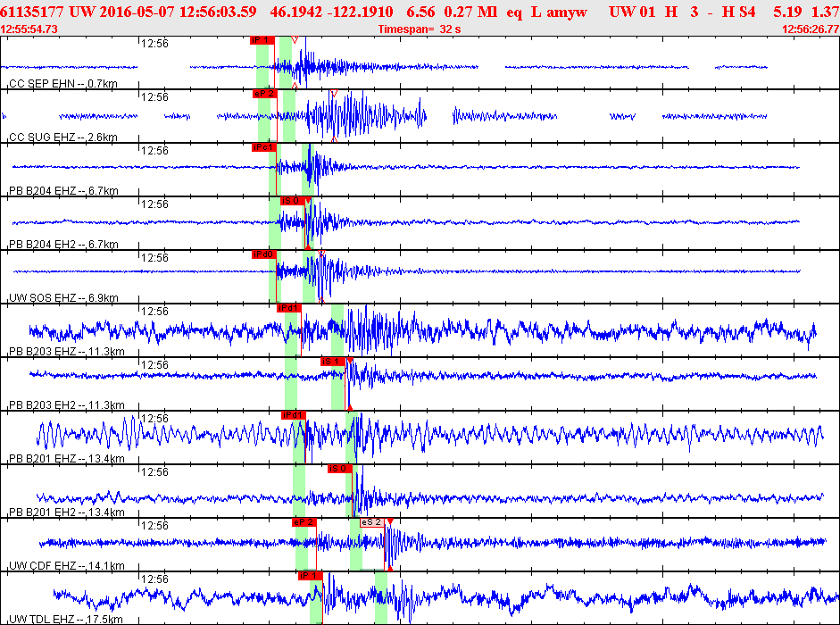
Task: Click the depth value 6.56 in header
Action: pos(420,12)
